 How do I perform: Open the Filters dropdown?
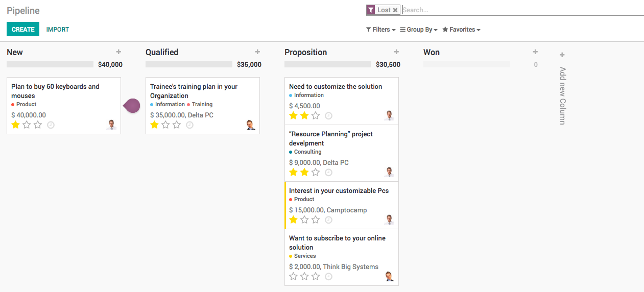click(381, 30)
